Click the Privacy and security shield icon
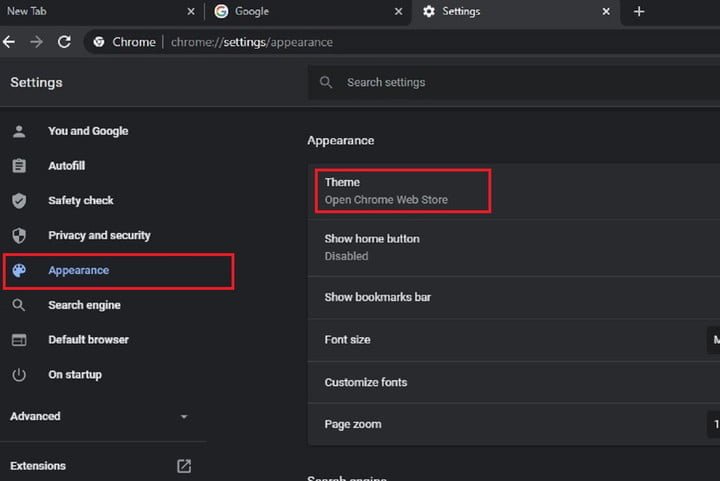Viewport: 720px width, 481px height. coord(19,236)
